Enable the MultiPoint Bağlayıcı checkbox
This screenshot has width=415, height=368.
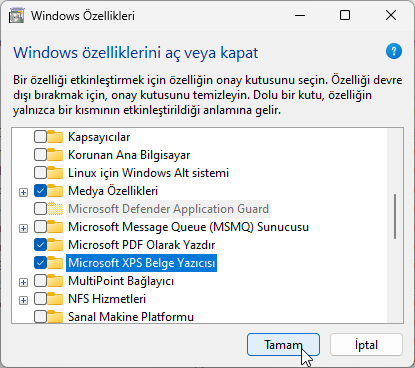click(40, 281)
